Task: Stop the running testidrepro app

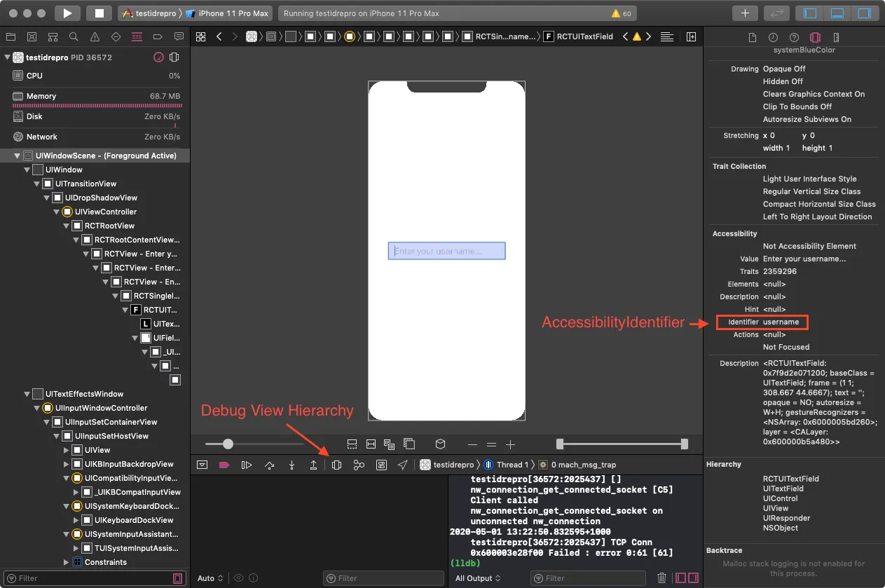Action: [x=99, y=13]
